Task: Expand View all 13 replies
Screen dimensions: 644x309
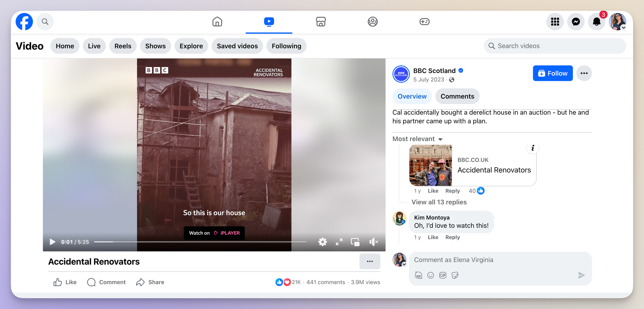Action: click(439, 202)
